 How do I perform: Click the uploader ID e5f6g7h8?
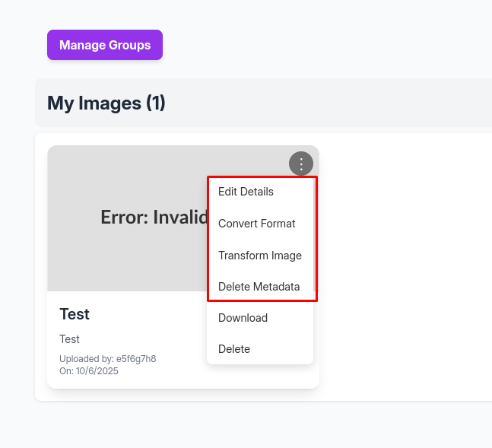coord(136,359)
